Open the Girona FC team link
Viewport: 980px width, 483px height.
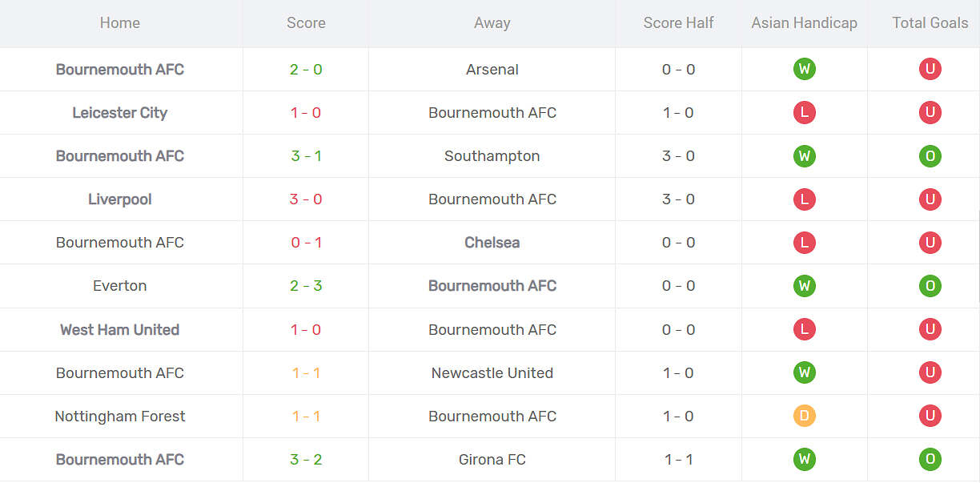[x=492, y=460]
